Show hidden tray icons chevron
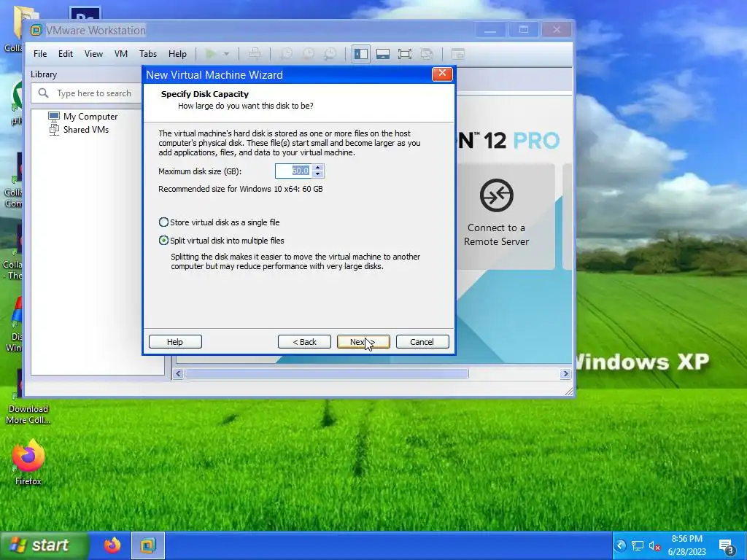 (620, 545)
